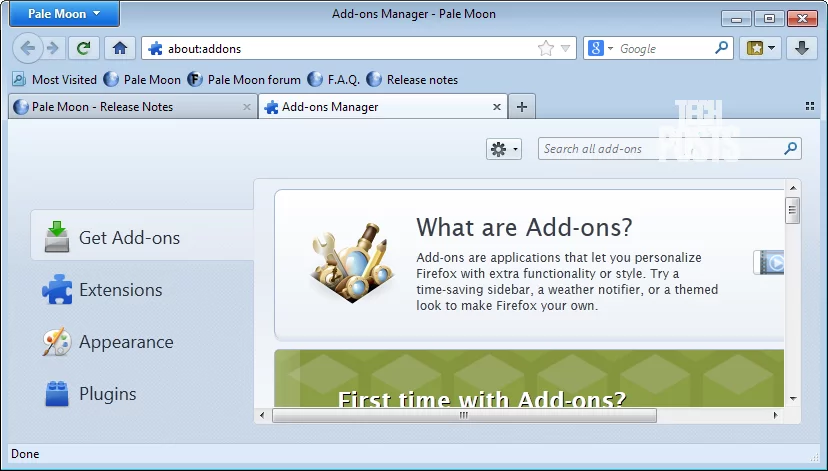The height and width of the screenshot is (471, 828).
Task: Click magnifier in add-ons search box
Action: click(791, 148)
